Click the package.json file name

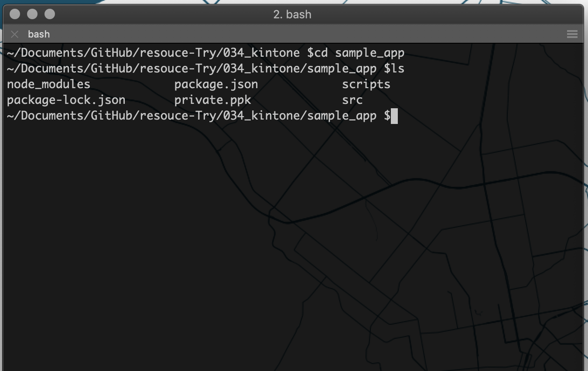coord(216,84)
